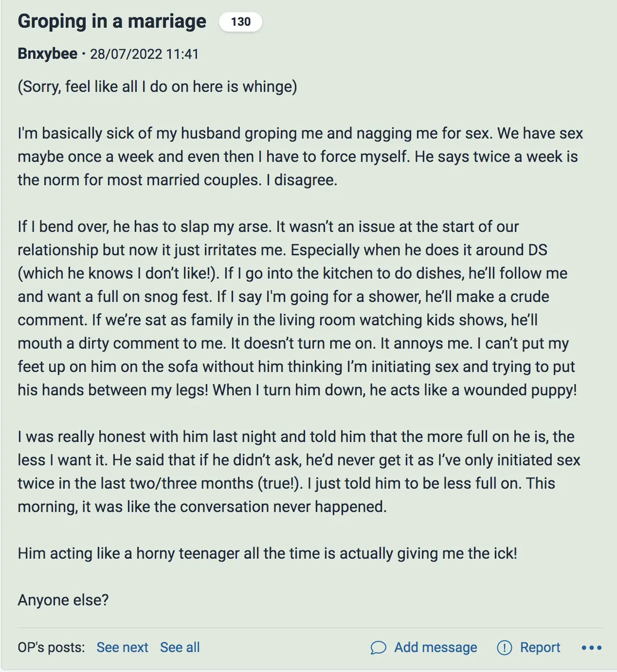Click the "OP's posts:" label

pyautogui.click(x=51, y=648)
